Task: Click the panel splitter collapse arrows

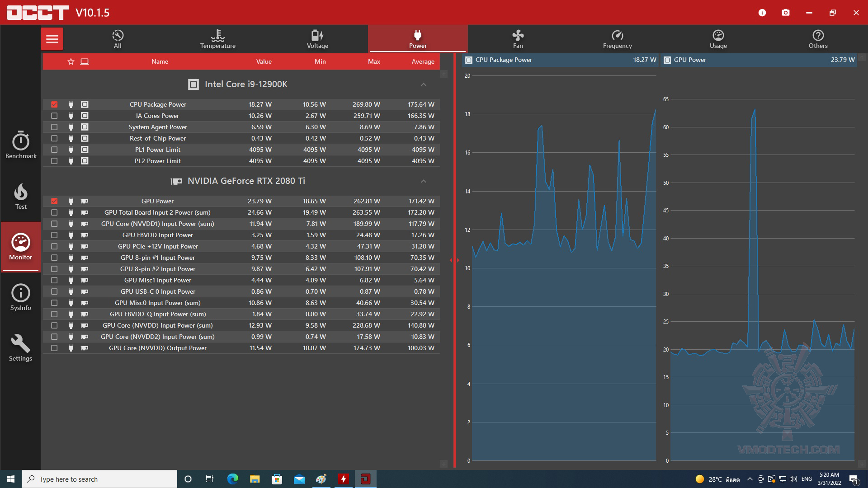Action: 454,260
